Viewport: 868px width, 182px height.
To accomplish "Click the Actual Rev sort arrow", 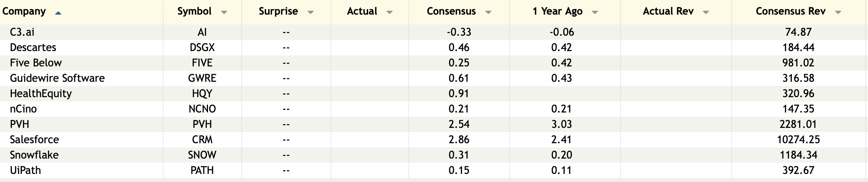I will [706, 12].
